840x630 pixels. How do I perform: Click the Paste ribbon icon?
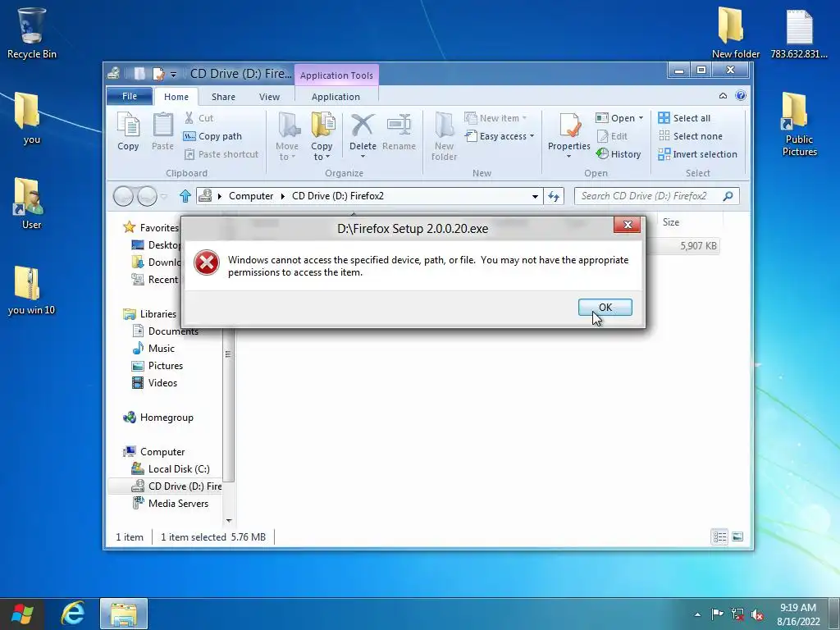[x=163, y=132]
